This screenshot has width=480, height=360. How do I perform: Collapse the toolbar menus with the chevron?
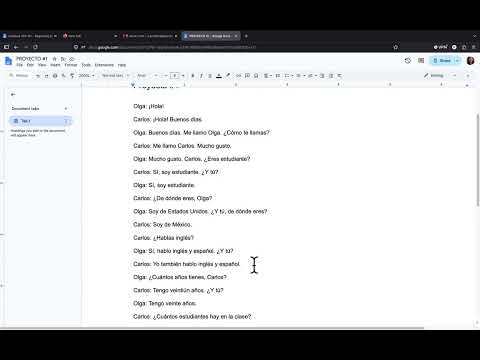[468, 76]
